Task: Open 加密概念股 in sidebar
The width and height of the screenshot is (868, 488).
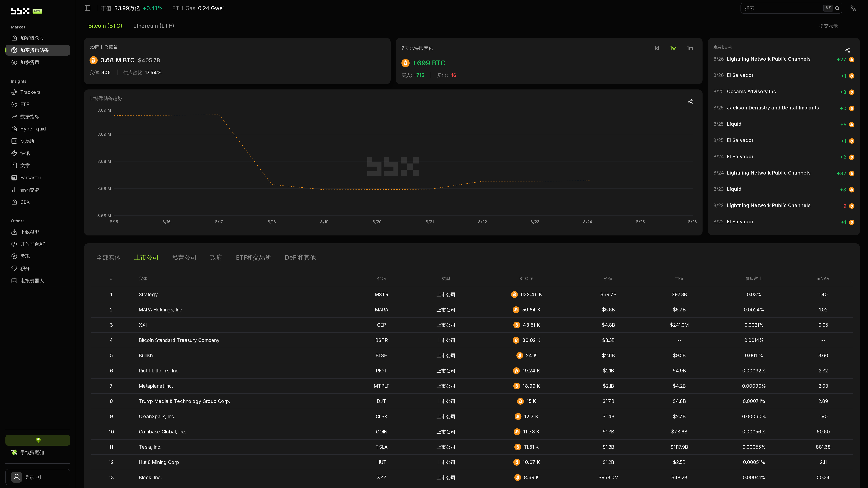Action: 38,38
